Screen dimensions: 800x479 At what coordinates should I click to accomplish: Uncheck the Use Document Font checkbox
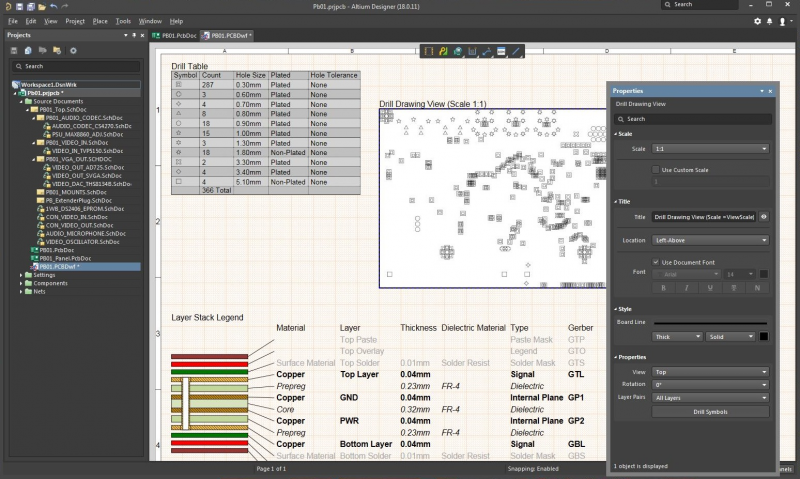(x=656, y=262)
